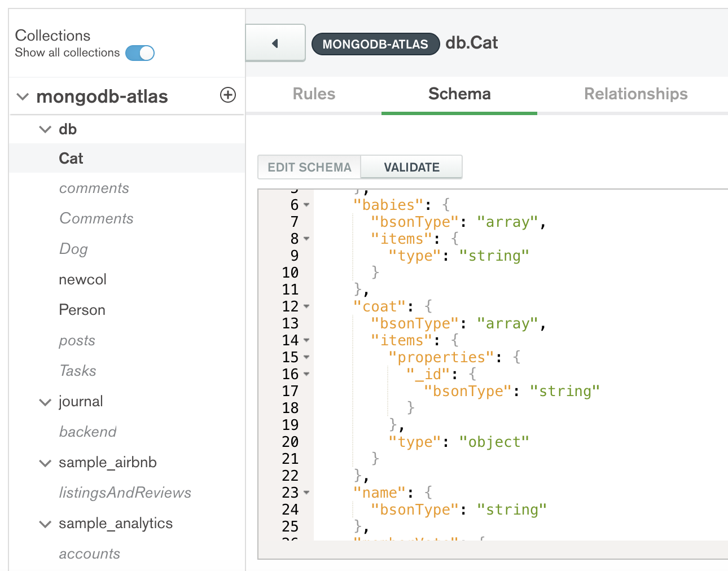The image size is (728, 571).
Task: Select the listingsAndReviews collection
Action: coord(125,493)
